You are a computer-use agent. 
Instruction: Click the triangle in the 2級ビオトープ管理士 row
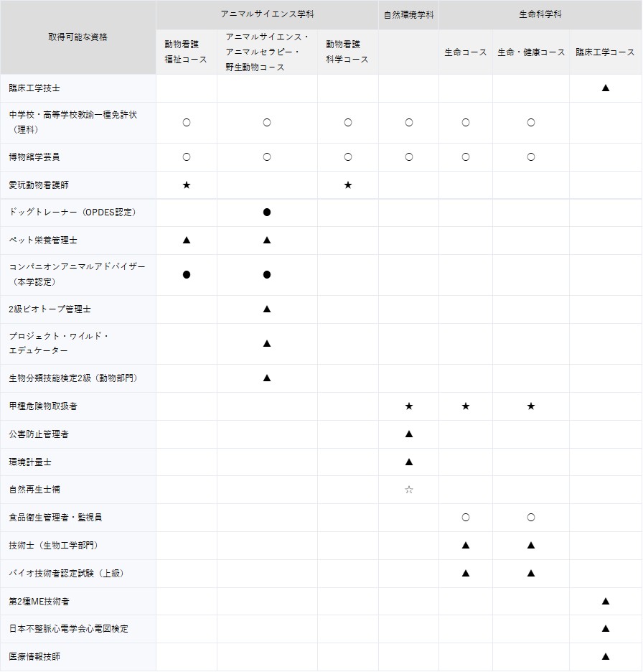pyautogui.click(x=267, y=309)
